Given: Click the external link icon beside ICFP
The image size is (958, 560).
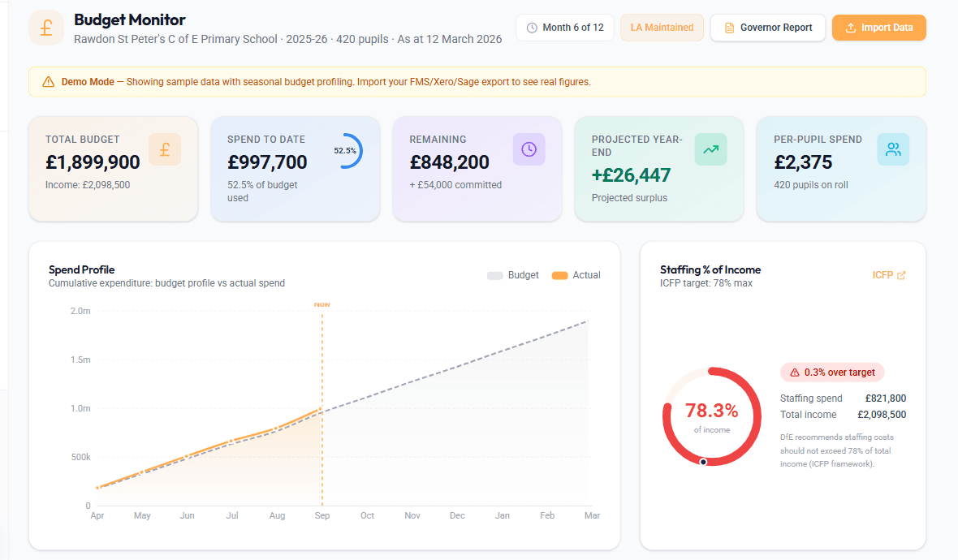Looking at the screenshot, I should click(x=901, y=275).
